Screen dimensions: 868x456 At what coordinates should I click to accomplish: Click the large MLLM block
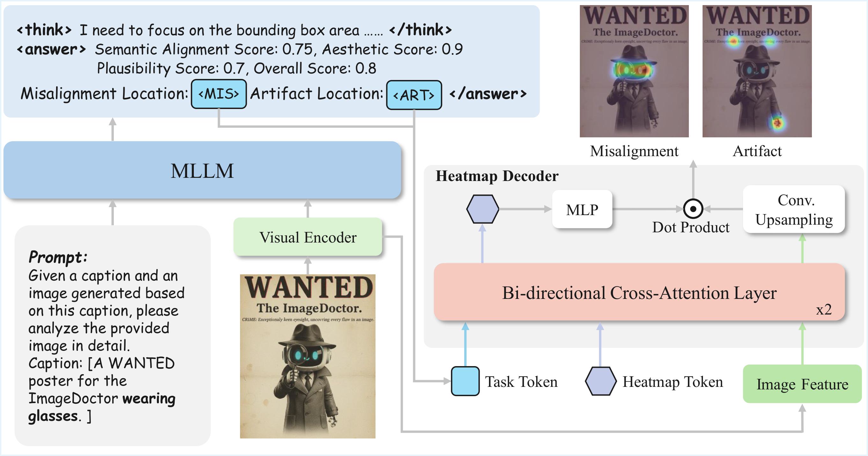202,170
